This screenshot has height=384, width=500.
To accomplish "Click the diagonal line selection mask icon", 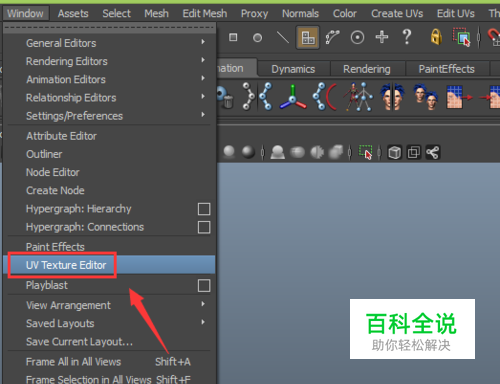I will [283, 37].
